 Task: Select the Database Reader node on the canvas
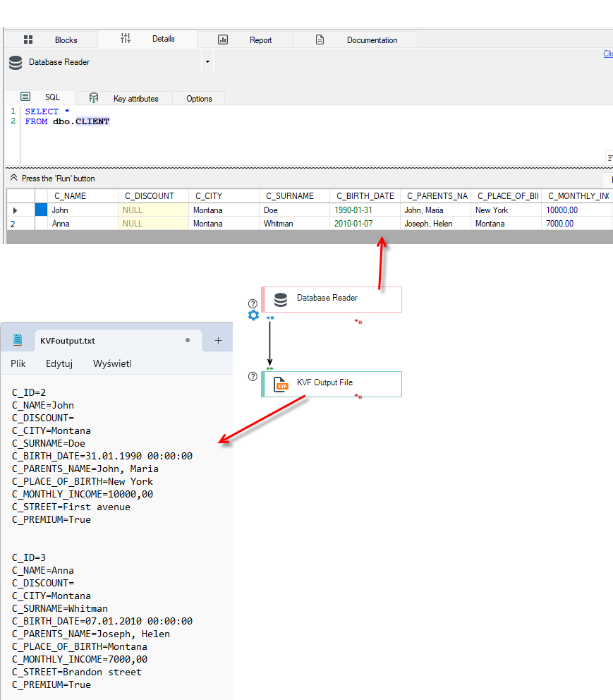[x=332, y=299]
